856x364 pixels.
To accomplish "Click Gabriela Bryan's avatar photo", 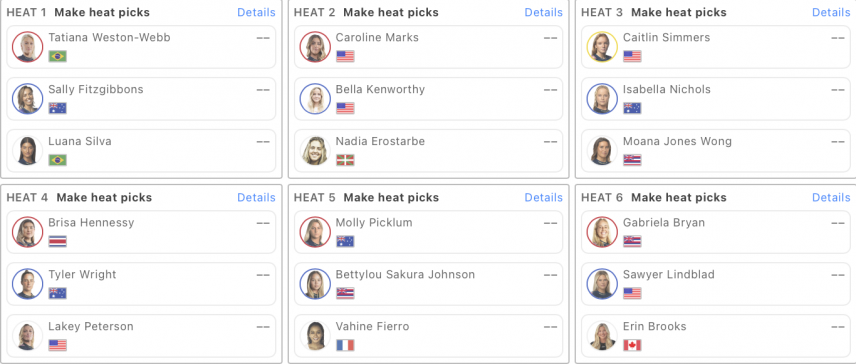I will (x=602, y=232).
